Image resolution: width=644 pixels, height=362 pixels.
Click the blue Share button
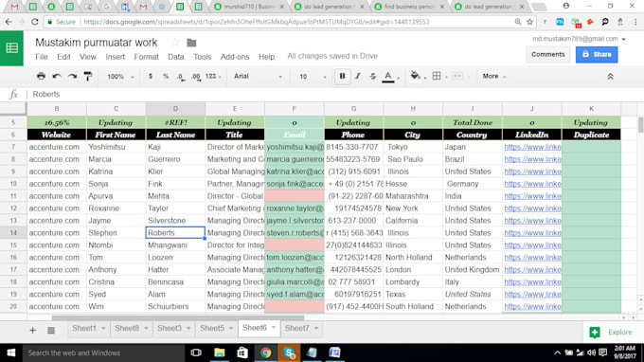597,54
